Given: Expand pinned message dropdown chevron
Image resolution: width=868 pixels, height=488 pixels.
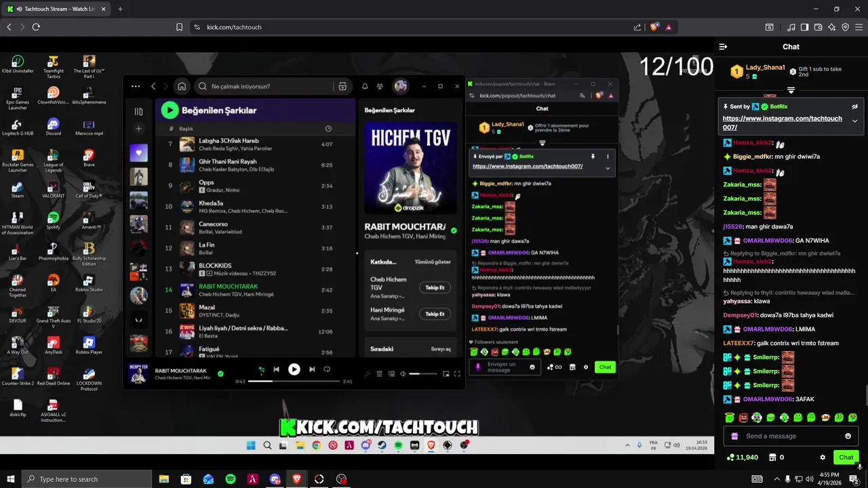Looking at the screenshot, I should click(854, 121).
